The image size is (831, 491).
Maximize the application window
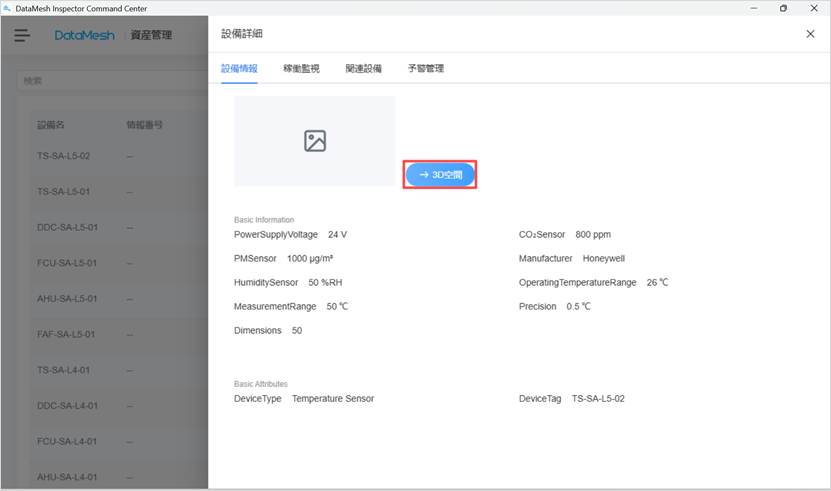pyautogui.click(x=783, y=8)
